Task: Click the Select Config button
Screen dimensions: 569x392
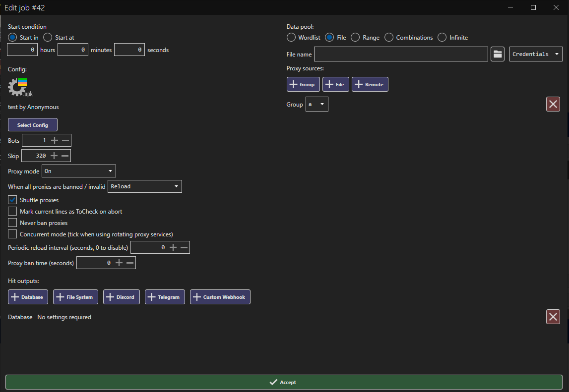Action: (x=33, y=125)
